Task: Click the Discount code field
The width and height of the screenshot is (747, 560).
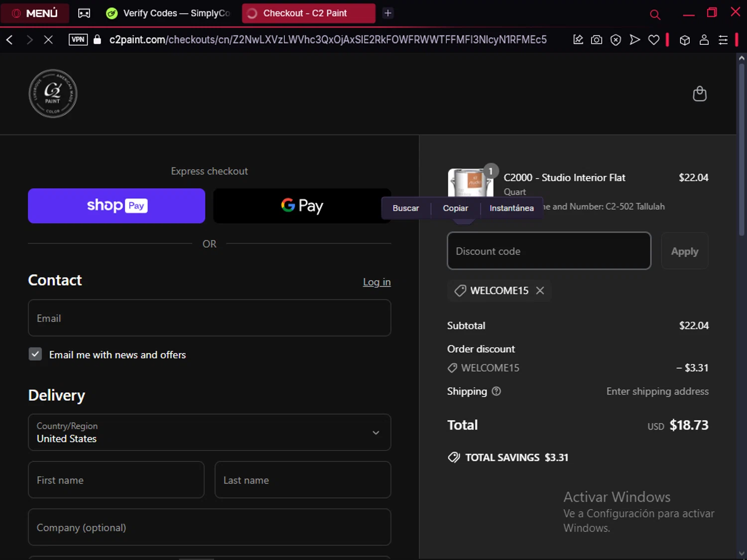Action: [x=549, y=251]
